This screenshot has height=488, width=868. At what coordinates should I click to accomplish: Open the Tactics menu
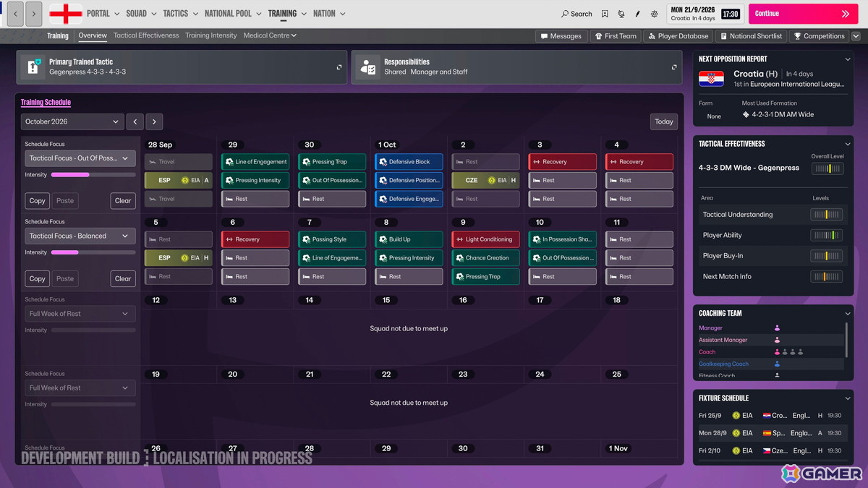pyautogui.click(x=180, y=14)
